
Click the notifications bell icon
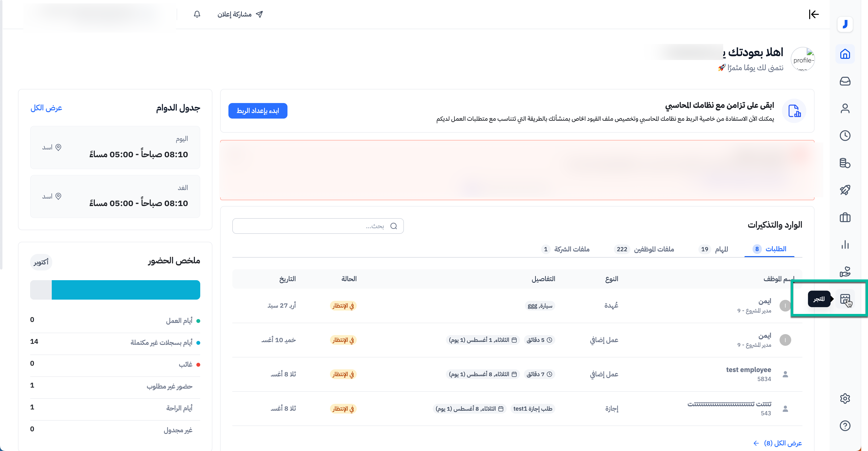(x=197, y=14)
